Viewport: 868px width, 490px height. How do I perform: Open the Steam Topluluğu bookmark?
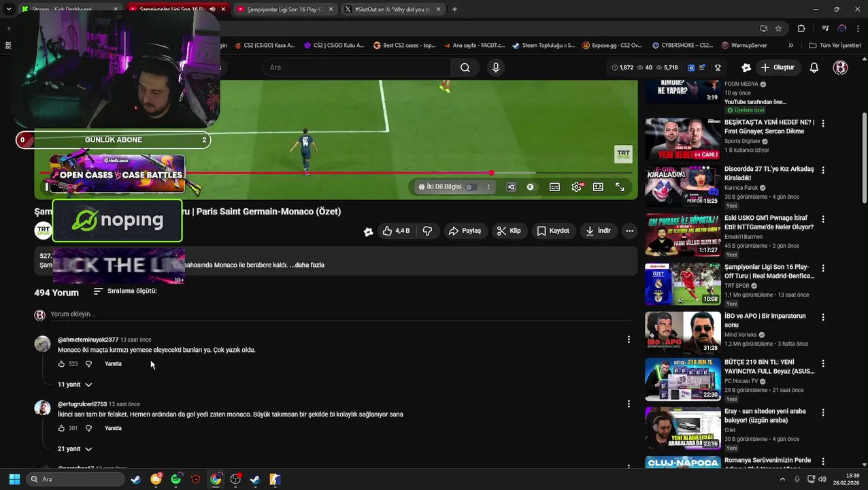543,46
